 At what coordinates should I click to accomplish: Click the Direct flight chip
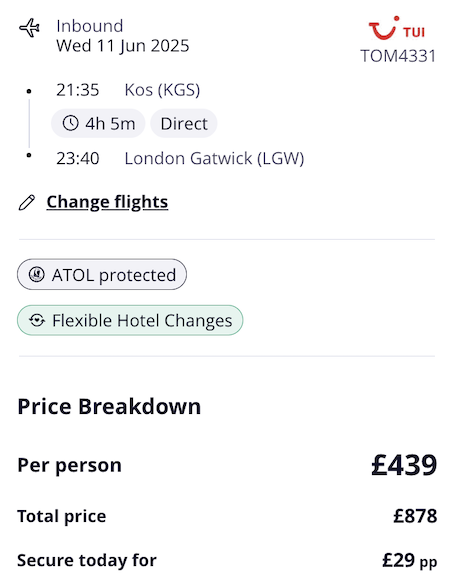[184, 123]
